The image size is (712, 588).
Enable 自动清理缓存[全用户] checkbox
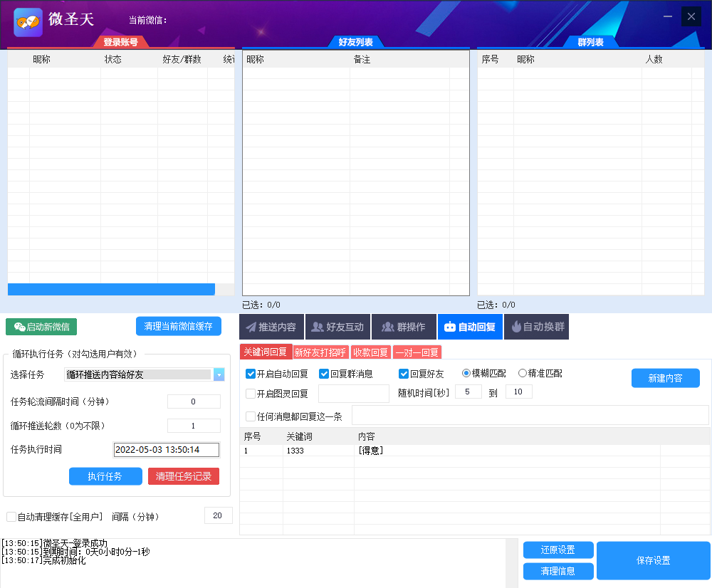(11, 517)
